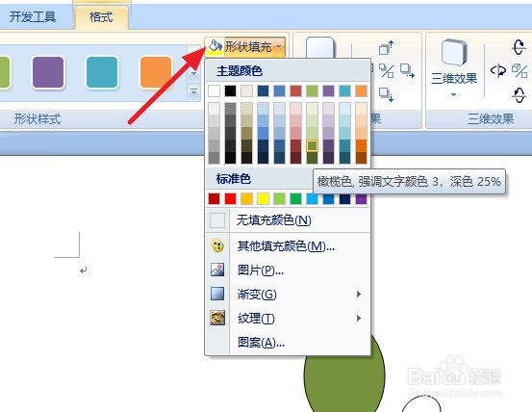
Task: Click the 3D effect cube icon
Action: click(x=454, y=52)
